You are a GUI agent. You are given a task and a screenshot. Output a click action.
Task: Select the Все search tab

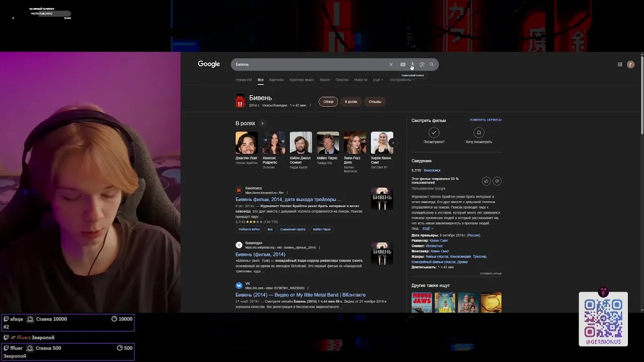(x=261, y=80)
